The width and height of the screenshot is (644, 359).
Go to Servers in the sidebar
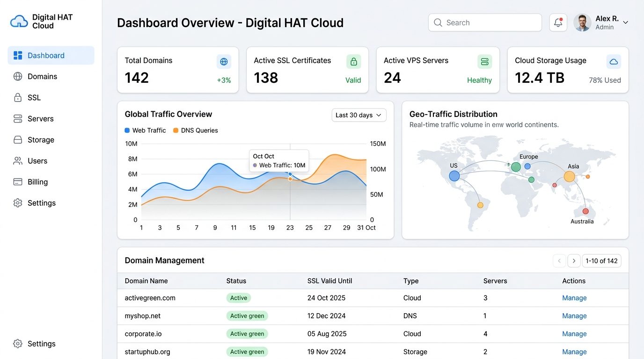pyautogui.click(x=51, y=118)
